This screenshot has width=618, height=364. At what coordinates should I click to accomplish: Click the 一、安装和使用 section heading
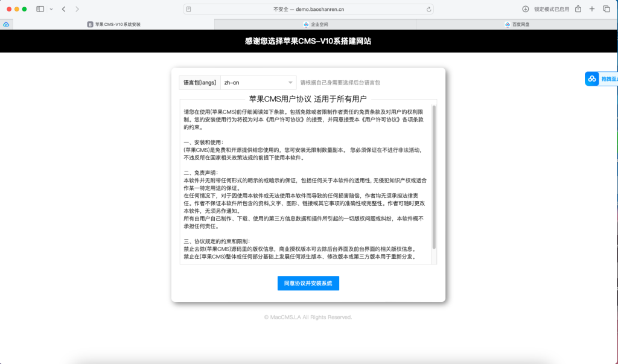[x=203, y=142]
